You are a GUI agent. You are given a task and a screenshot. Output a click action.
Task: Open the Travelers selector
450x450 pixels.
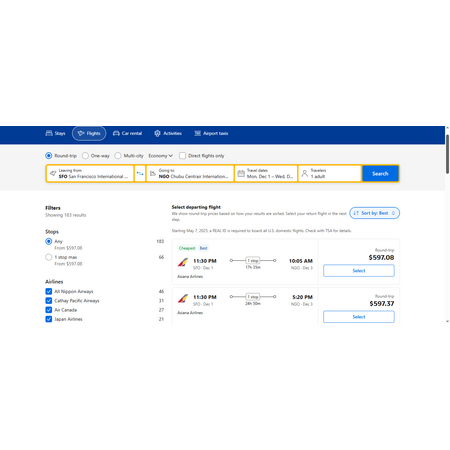[330, 173]
